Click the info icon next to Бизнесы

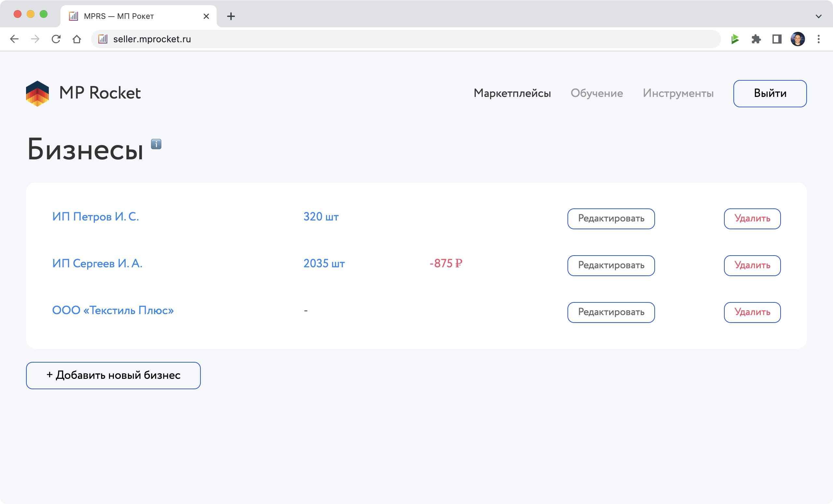(156, 144)
